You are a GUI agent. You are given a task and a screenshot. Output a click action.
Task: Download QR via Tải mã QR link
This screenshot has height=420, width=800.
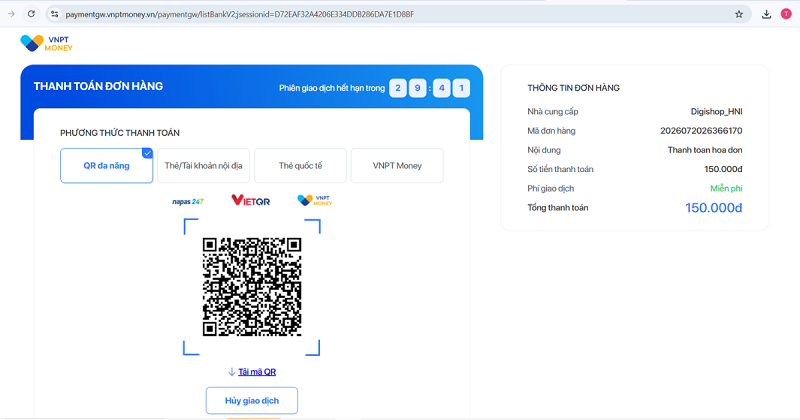[x=257, y=372]
